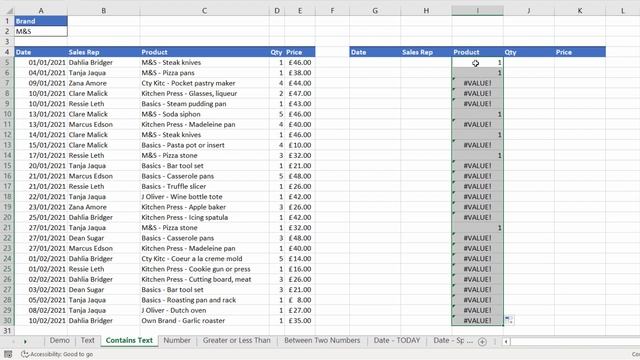This screenshot has width=640, height=360.
Task: Switch to the Date - TODAY tab
Action: tap(397, 340)
